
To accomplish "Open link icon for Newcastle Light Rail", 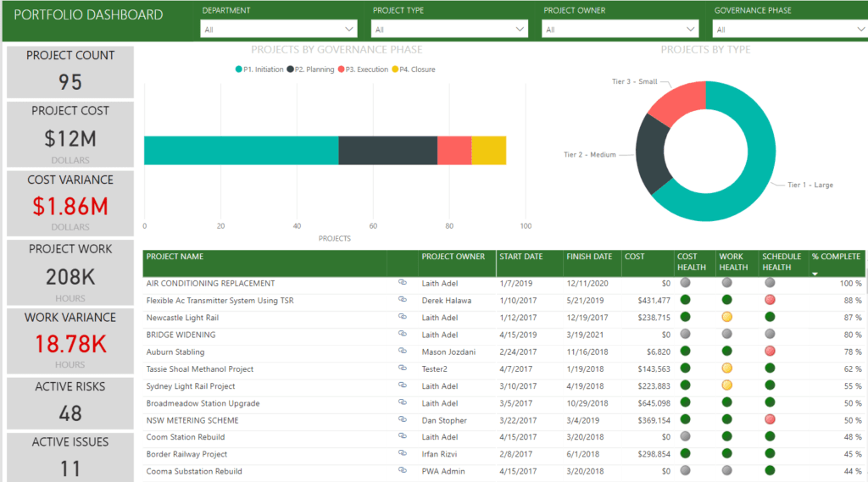I will pos(403,317).
